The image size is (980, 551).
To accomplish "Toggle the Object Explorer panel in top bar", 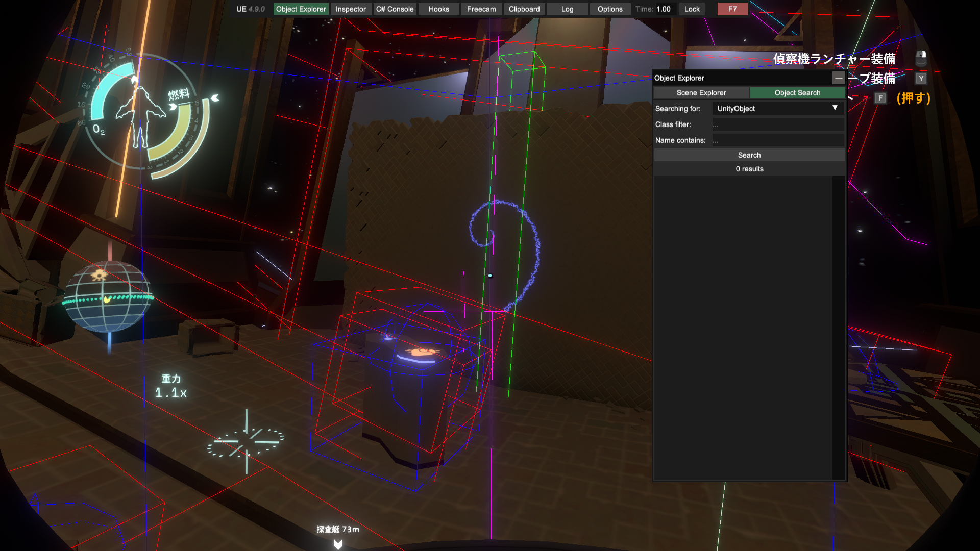I will [x=301, y=9].
